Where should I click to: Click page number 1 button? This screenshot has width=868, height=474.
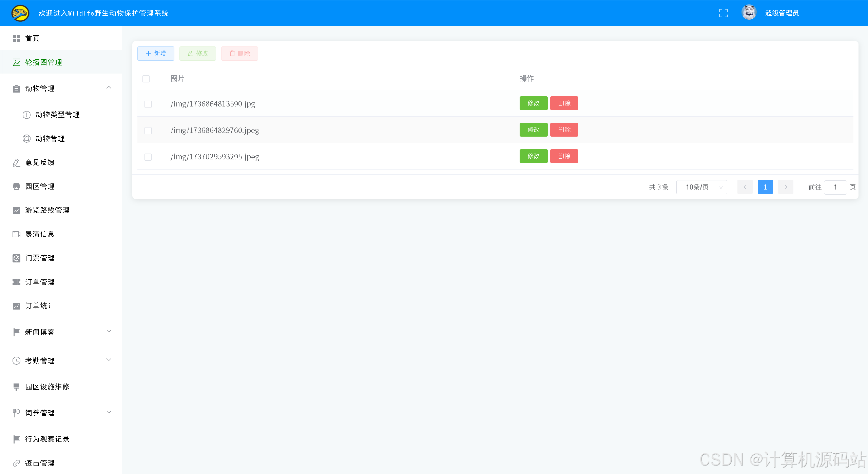[765, 187]
